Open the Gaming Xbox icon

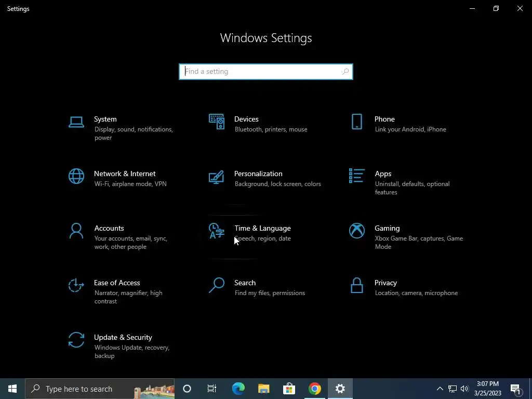pos(356,231)
